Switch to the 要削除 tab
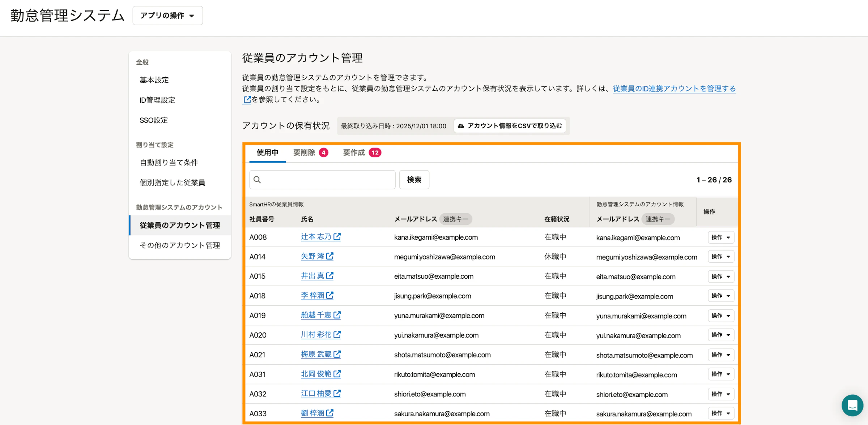The width and height of the screenshot is (868, 425). [305, 153]
